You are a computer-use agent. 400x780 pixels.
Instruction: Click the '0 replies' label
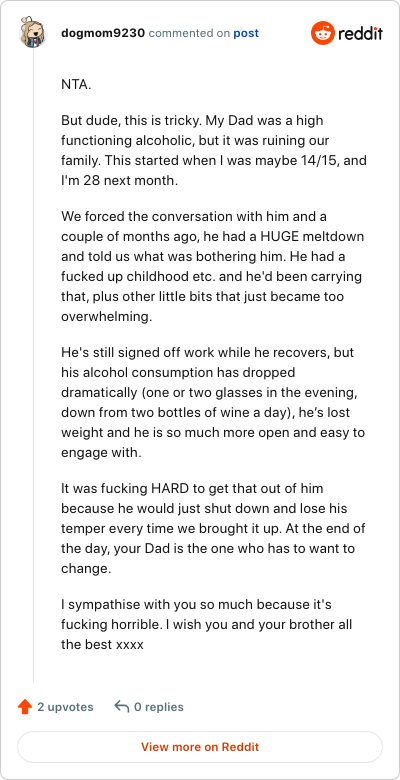pyautogui.click(x=159, y=707)
